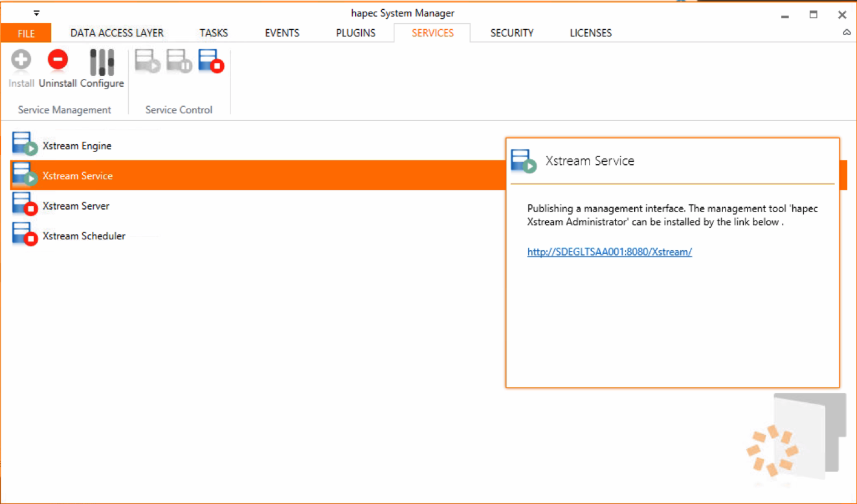This screenshot has width=857, height=504.
Task: Open the Configure sliders icon
Action: (x=102, y=62)
